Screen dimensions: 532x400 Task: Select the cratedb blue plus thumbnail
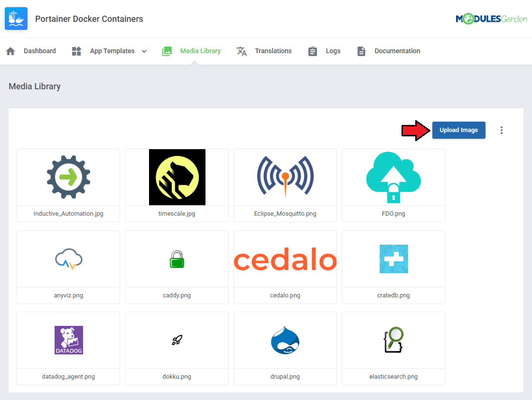pos(393,259)
